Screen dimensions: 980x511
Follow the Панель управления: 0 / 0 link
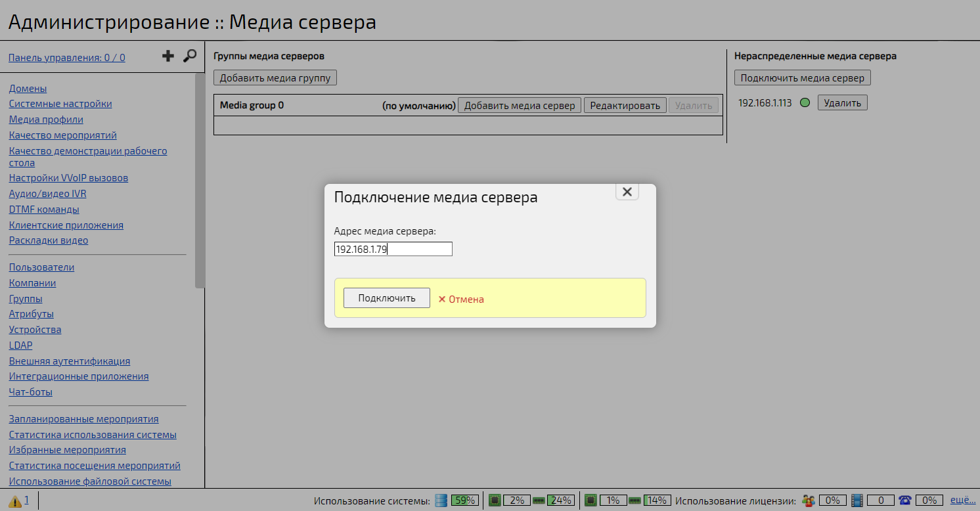point(66,57)
